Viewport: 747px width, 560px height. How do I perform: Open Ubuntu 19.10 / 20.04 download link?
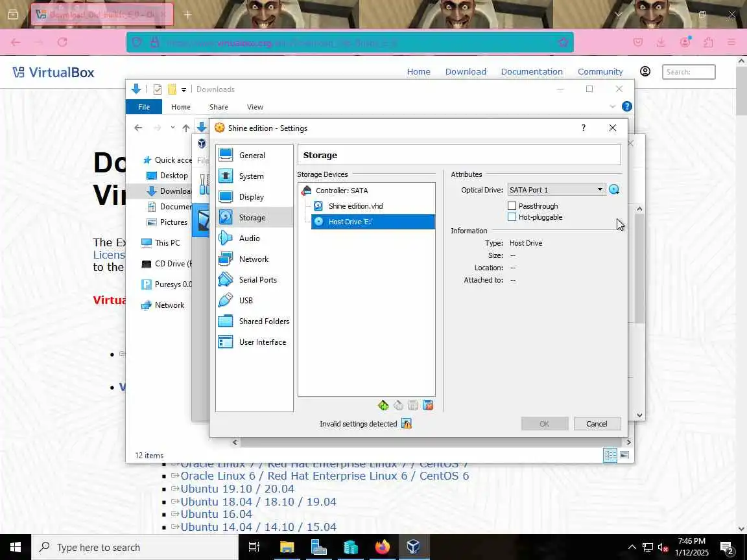point(237,489)
